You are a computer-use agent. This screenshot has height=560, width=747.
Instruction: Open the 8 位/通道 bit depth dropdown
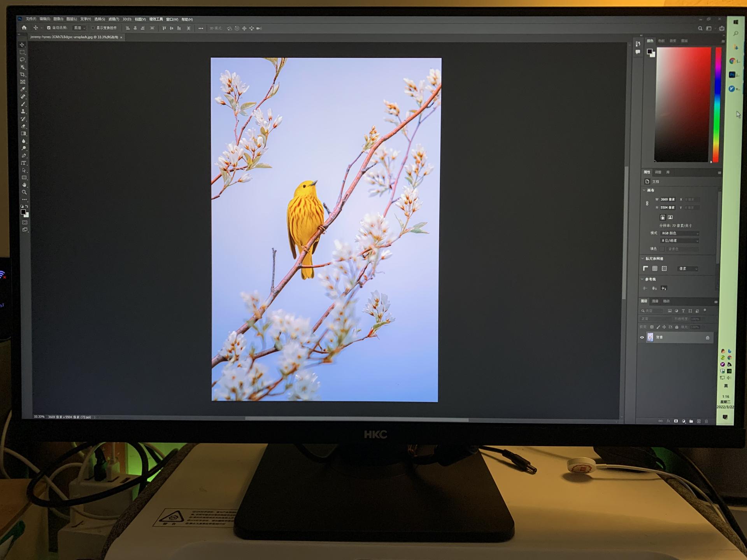(680, 241)
